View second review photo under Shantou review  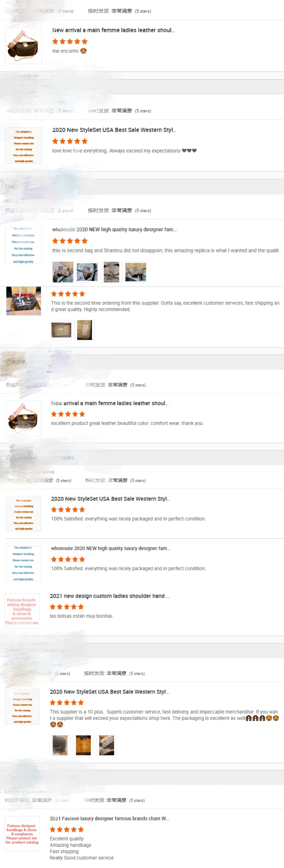point(87,272)
